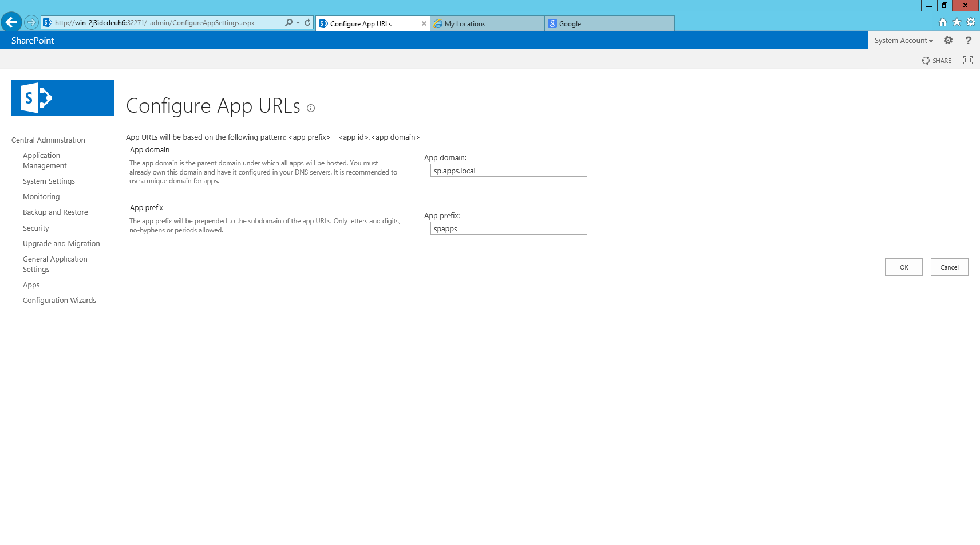Open the address bar autocomplete dropdown arrow
Image resolution: width=980 pixels, height=545 pixels.
pyautogui.click(x=298, y=23)
